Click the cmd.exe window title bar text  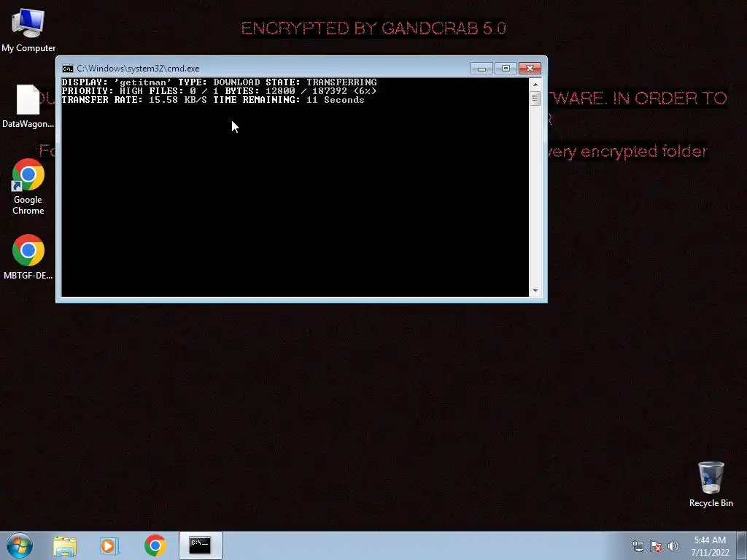138,69
